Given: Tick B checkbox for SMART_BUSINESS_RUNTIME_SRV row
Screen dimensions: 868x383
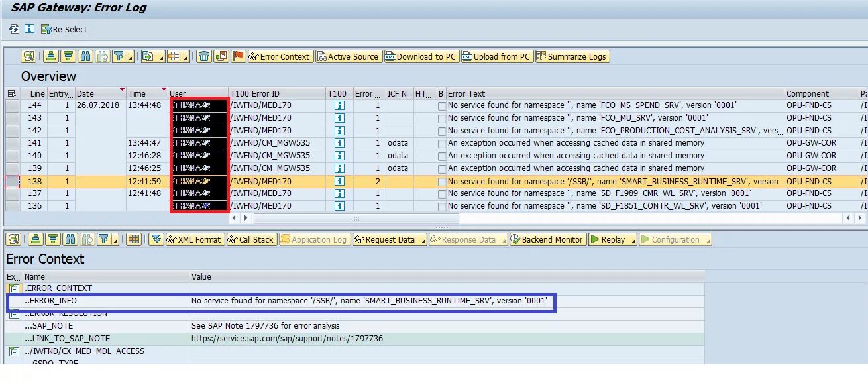Looking at the screenshot, I should pos(442,181).
